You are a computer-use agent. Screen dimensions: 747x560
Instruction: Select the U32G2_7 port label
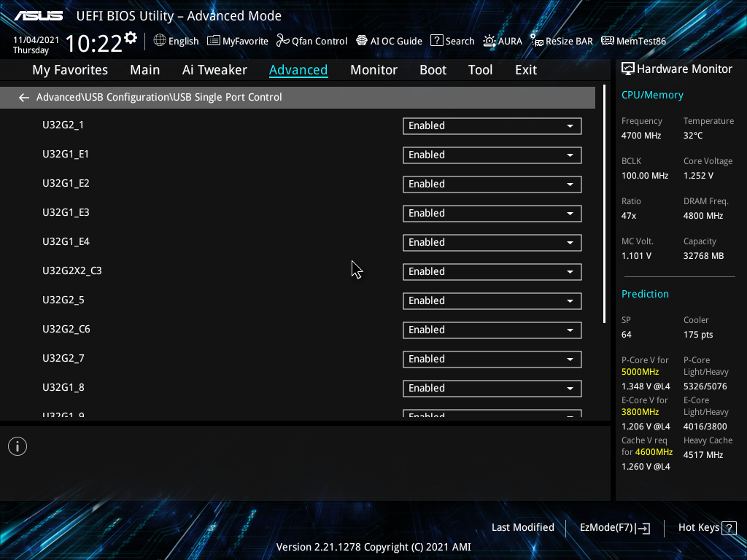pyautogui.click(x=63, y=358)
